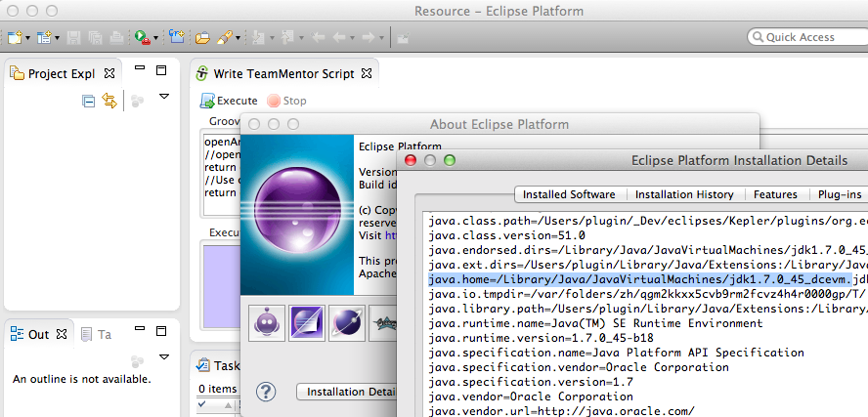Click the Collapse All icon in Project Explorer
This screenshot has height=417, width=868.
(x=89, y=101)
